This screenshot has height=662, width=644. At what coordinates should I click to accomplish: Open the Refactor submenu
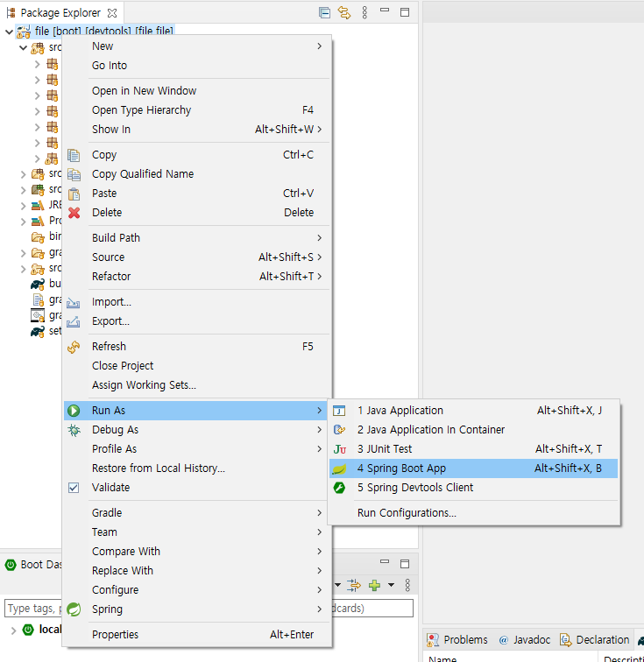pos(197,276)
